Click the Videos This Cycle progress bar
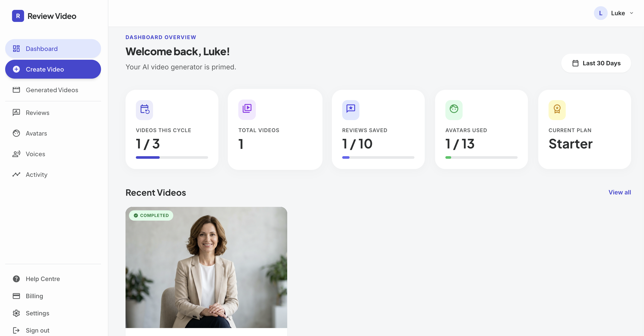This screenshot has height=336, width=644. pos(172,157)
